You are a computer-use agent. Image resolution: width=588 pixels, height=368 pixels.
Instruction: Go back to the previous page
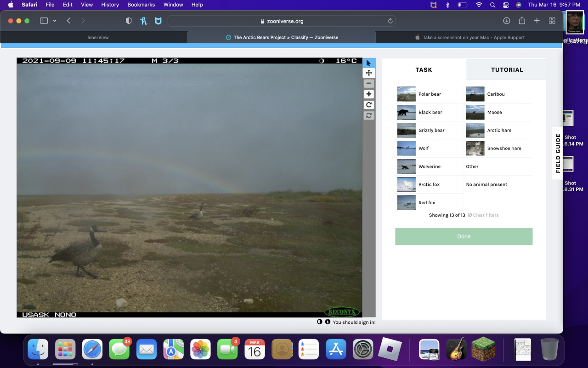click(x=68, y=21)
